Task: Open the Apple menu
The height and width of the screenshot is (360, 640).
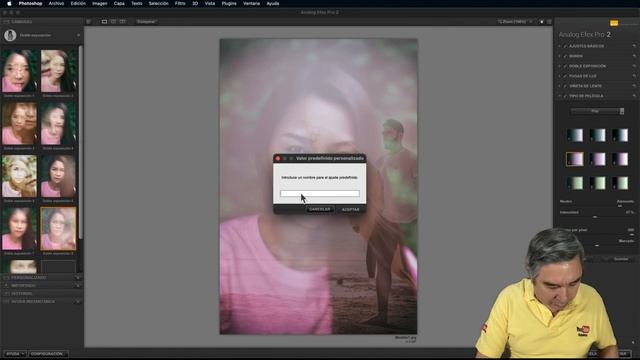Action: click(9, 3)
